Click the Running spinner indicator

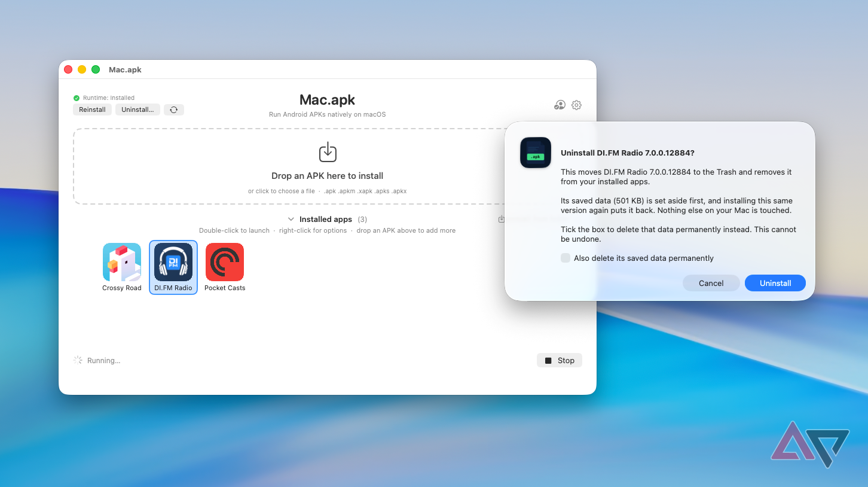[x=78, y=360]
